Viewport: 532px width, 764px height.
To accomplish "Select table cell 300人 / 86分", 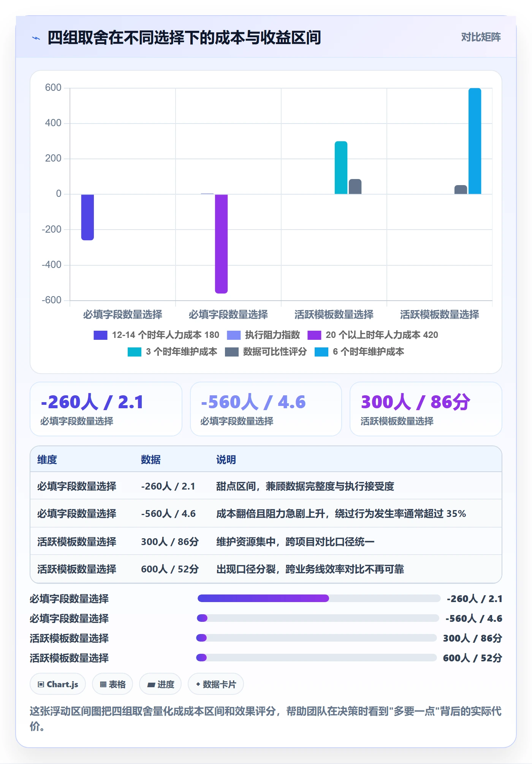I will pyautogui.click(x=170, y=542).
